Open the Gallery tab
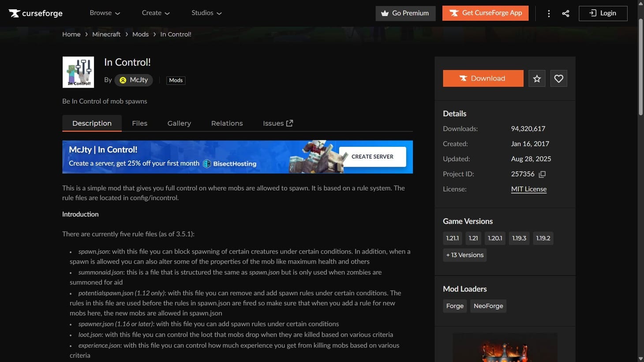 point(179,123)
